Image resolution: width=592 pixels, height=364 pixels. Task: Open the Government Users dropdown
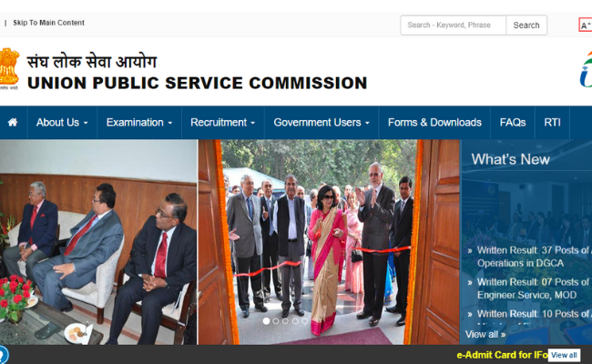(322, 123)
